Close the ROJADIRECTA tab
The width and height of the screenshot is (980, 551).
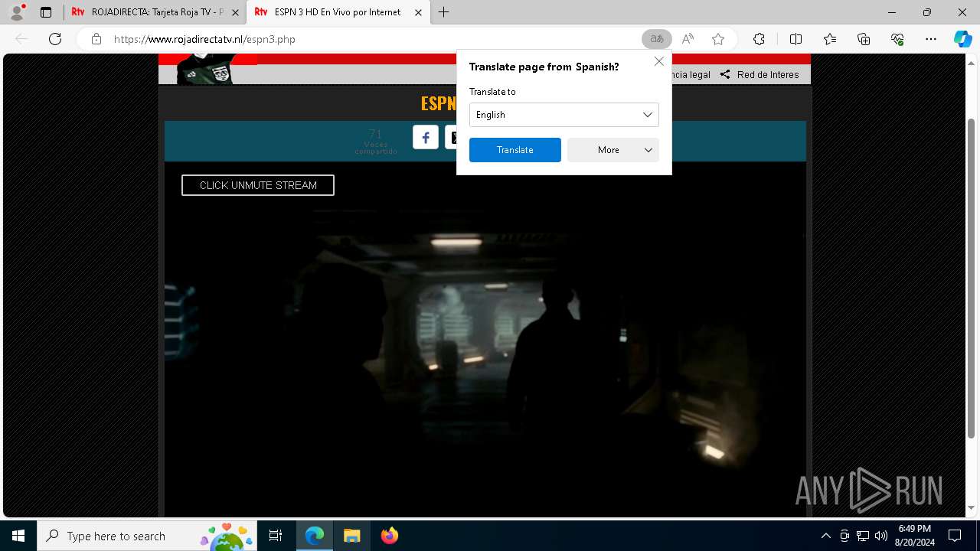coord(235,12)
